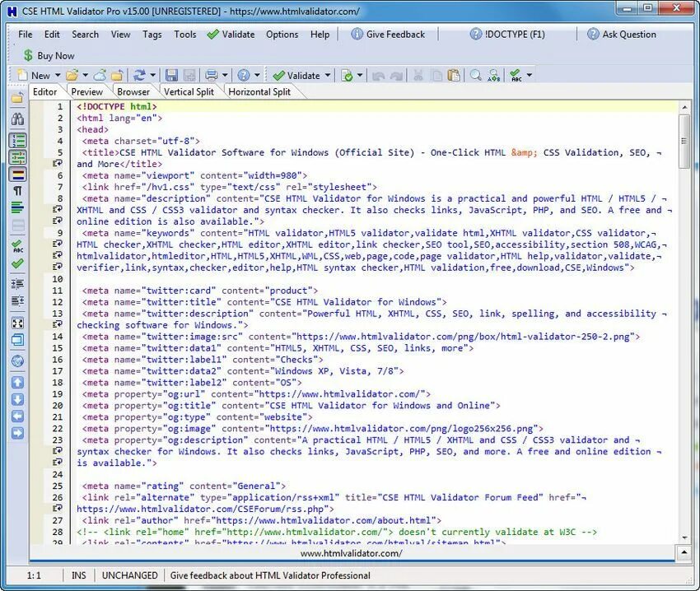The height and width of the screenshot is (591, 700).
Task: Click the batch validate document icon
Action: (347, 76)
